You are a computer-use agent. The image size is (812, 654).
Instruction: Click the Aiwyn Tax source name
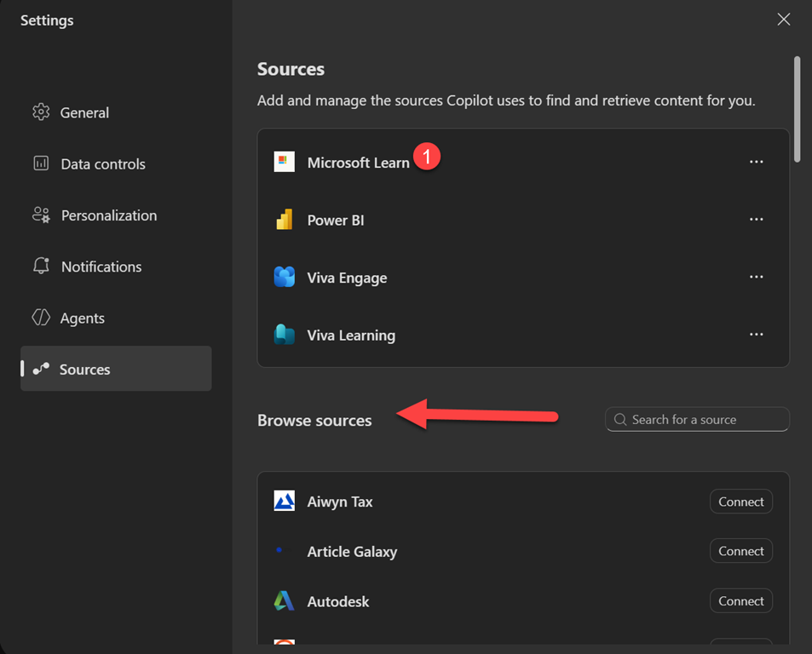340,502
